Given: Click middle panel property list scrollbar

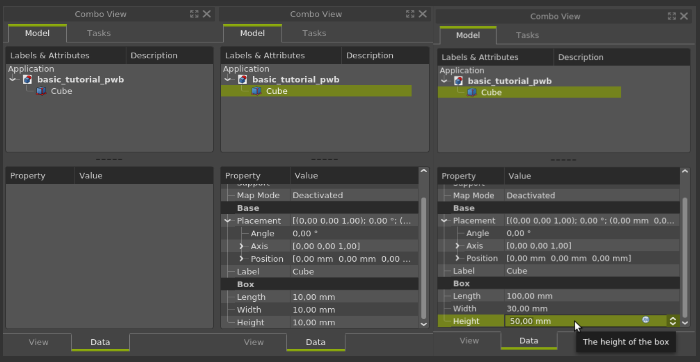Looking at the screenshot, I should pos(424,258).
